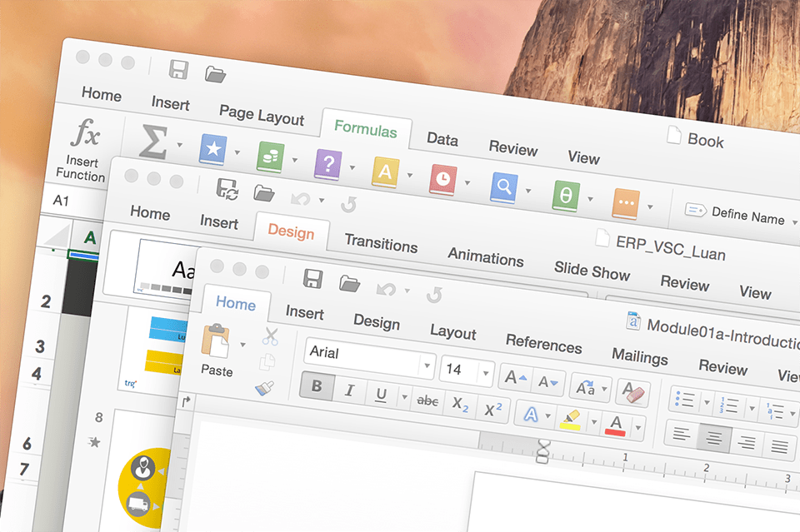Click Decrease Font Size icon in Word
The image size is (800, 532).
[548, 381]
